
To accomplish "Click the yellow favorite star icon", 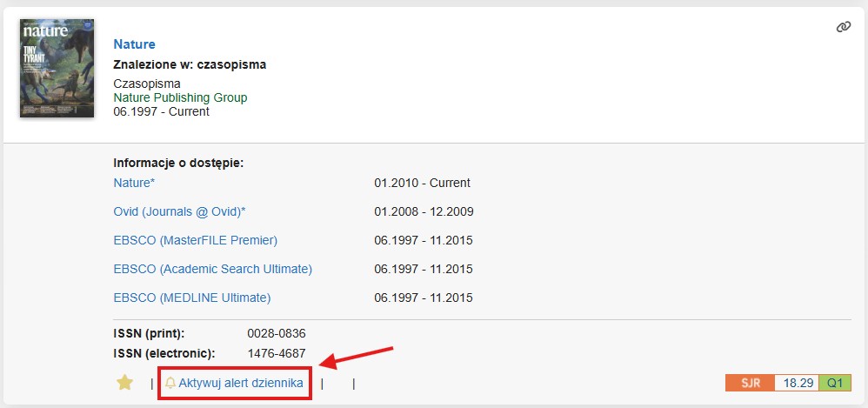I will pos(125,383).
